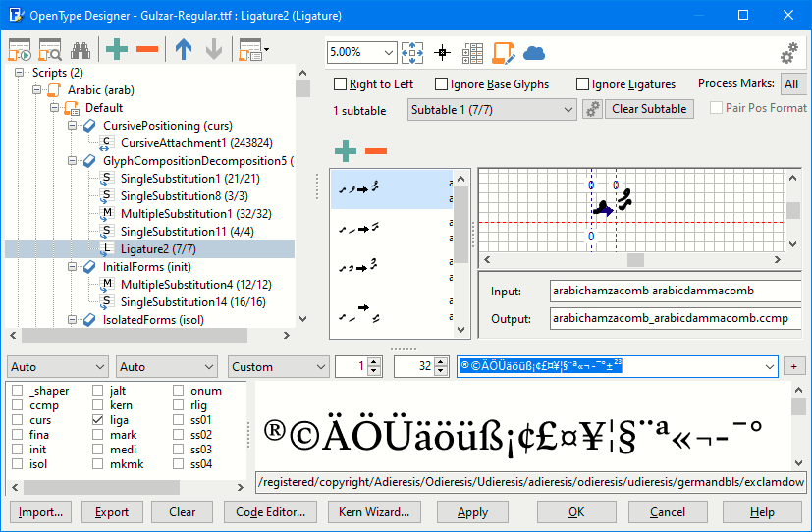Click the Import... button
The width and height of the screenshot is (812, 532).
(40, 512)
